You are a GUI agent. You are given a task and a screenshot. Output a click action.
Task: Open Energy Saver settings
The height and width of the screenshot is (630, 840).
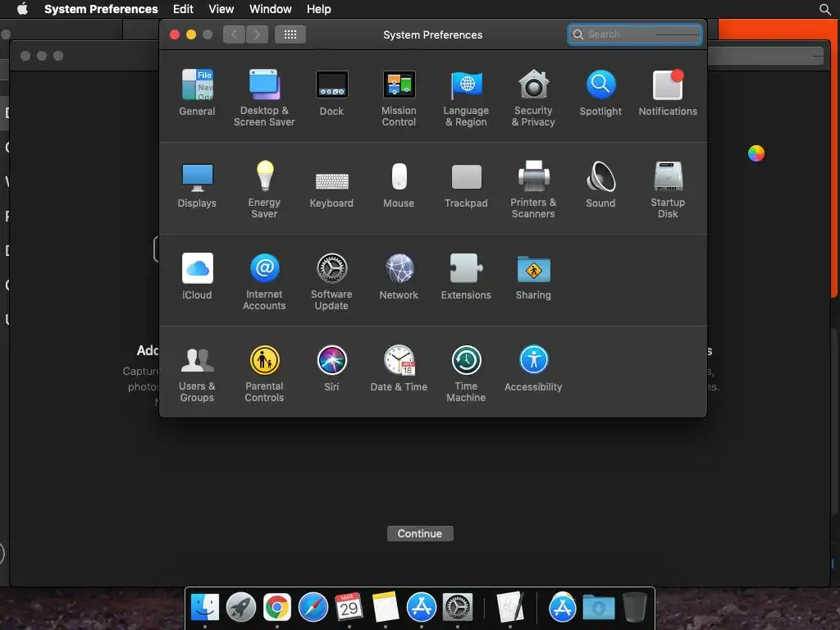pos(264,189)
